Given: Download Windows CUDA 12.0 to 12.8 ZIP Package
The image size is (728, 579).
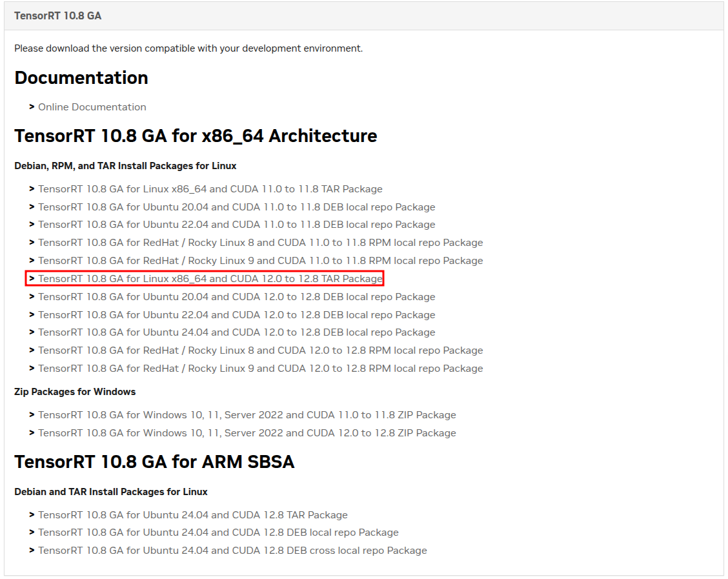Looking at the screenshot, I should point(247,433).
